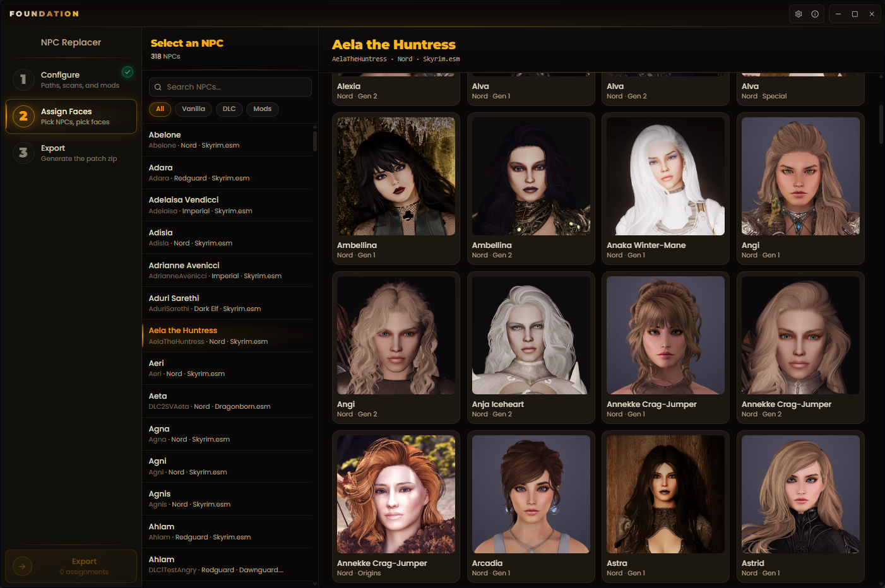The width and height of the screenshot is (885, 588).
Task: Pick the Anaka Winter-Mane face
Action: (x=665, y=189)
